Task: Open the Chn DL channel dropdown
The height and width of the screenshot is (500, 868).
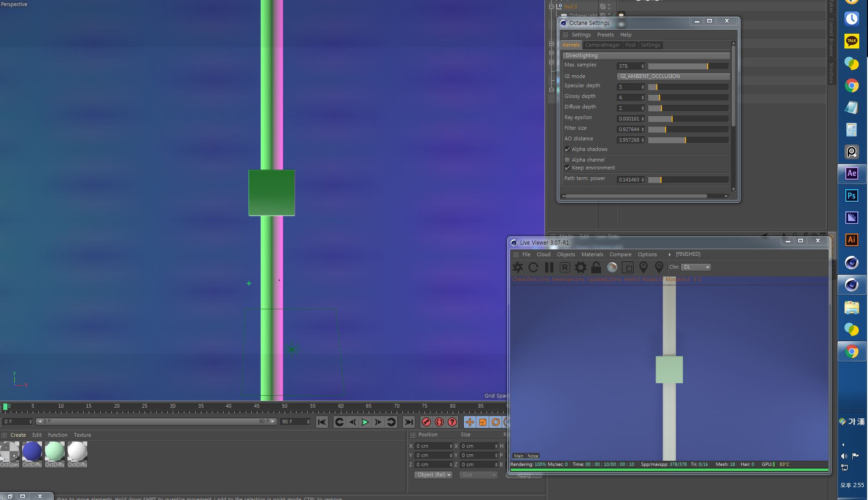Action: coord(696,267)
